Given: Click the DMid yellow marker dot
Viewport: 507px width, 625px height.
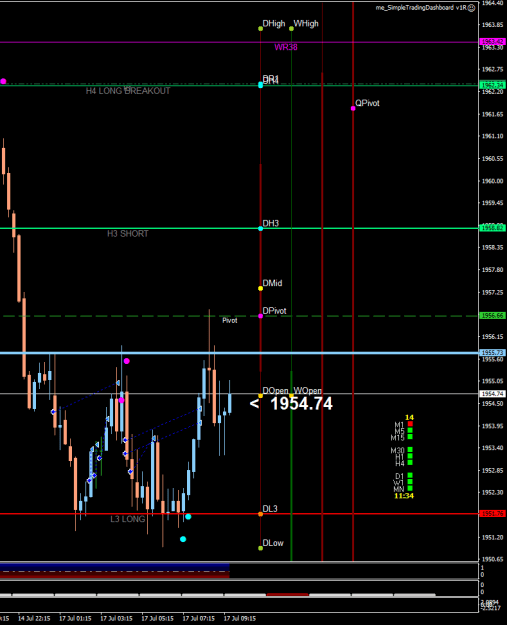Looking at the screenshot, I should click(x=261, y=288).
